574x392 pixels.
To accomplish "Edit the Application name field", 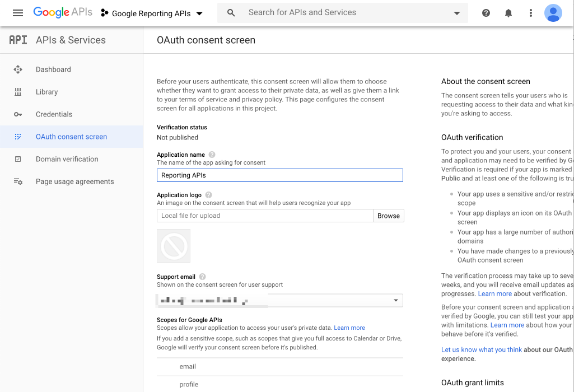I will [x=279, y=175].
